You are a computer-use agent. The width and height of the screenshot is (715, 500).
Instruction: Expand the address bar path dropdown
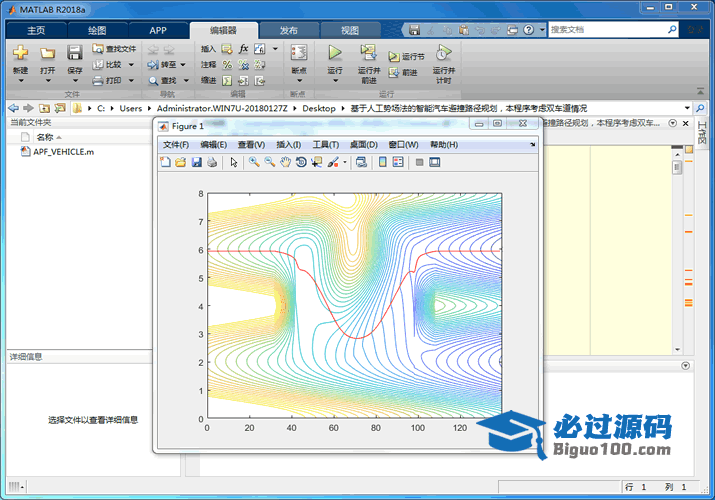[x=687, y=108]
